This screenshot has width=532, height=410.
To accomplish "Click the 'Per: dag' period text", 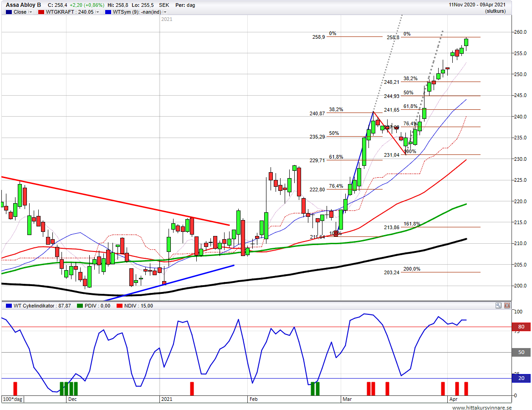I will 185,5.
